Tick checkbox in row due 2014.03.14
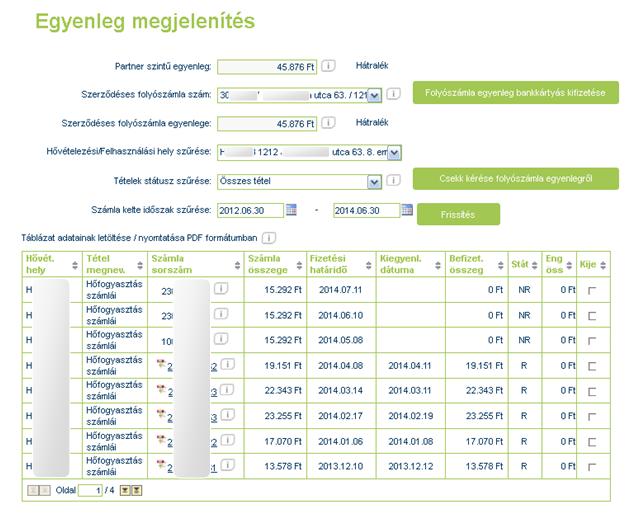The height and width of the screenshot is (515, 628). pyautogui.click(x=592, y=392)
